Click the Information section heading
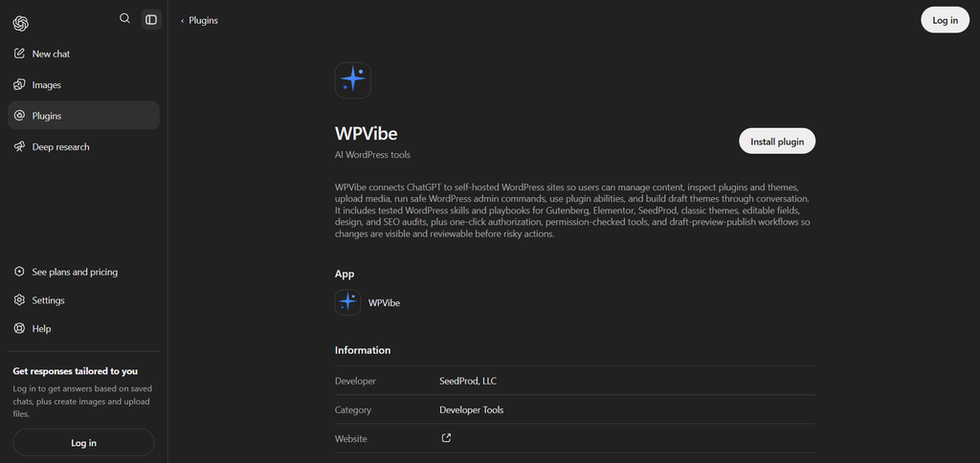The image size is (980, 463). 363,350
